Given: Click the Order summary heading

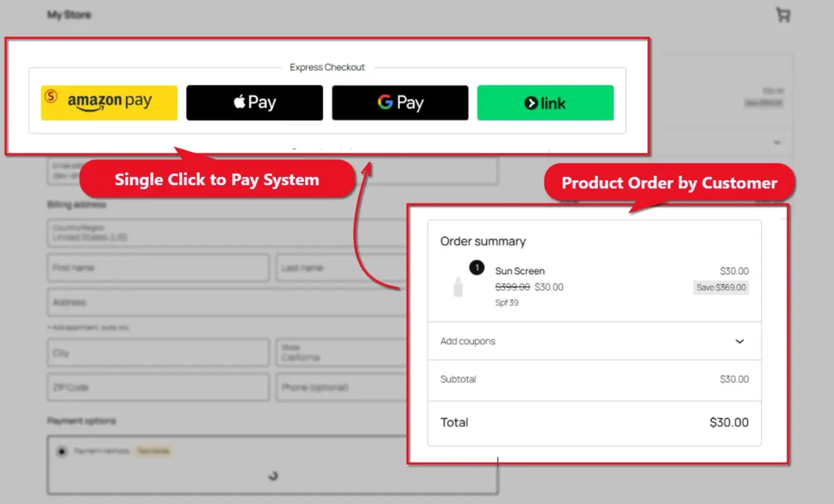Looking at the screenshot, I should click(x=483, y=241).
